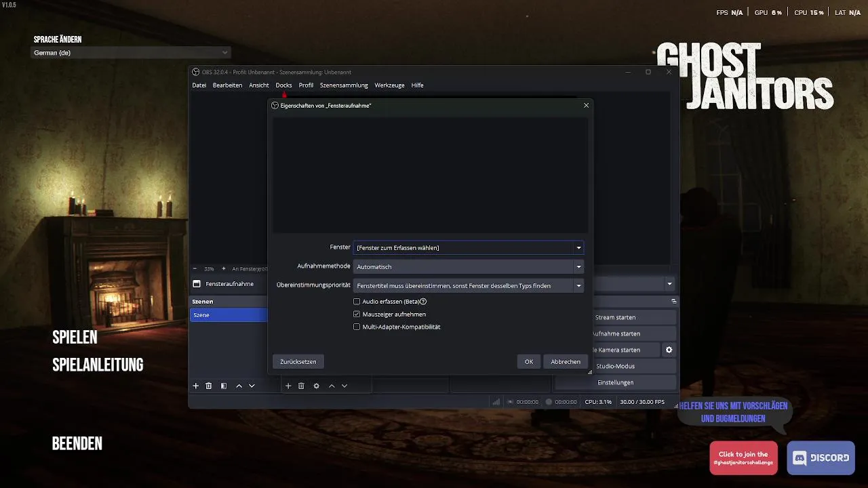The image size is (868, 488).
Task: Confirm the dialog with OK
Action: click(529, 362)
